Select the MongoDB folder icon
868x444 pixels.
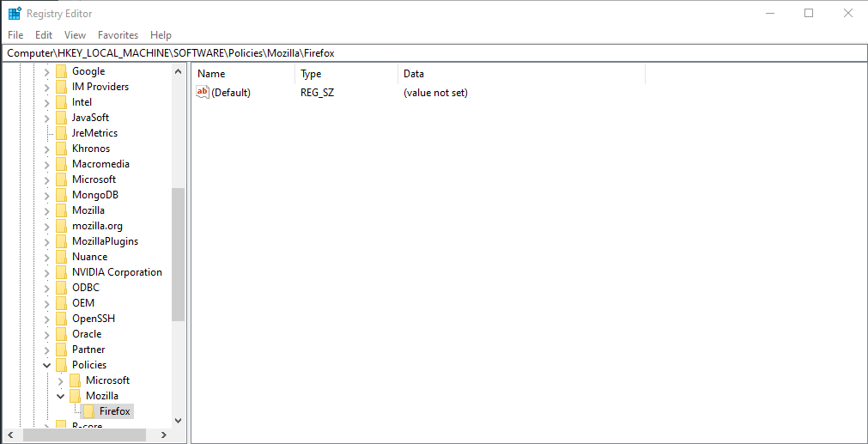click(61, 195)
